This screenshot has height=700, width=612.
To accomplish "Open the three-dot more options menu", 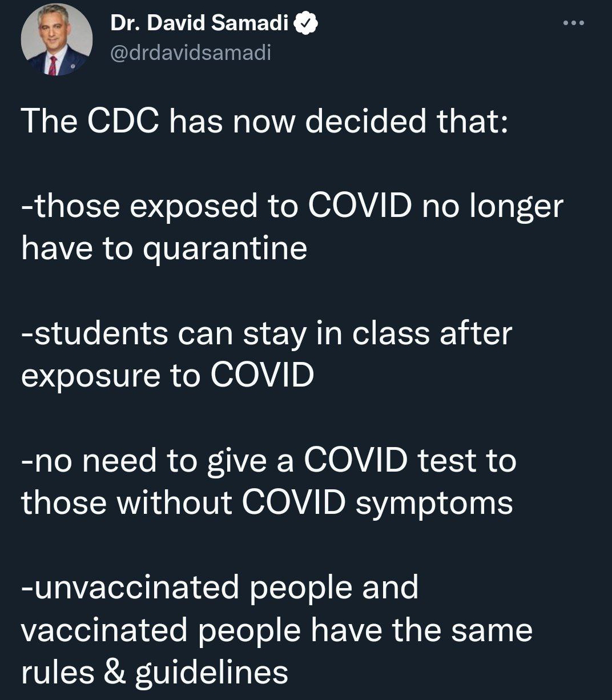I will coord(573,23).
